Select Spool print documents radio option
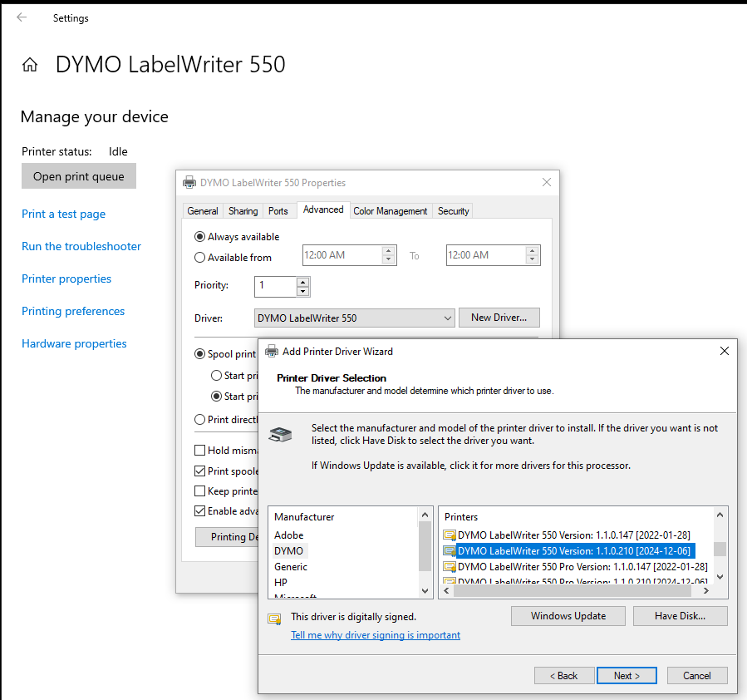The image size is (747, 700). click(200, 353)
